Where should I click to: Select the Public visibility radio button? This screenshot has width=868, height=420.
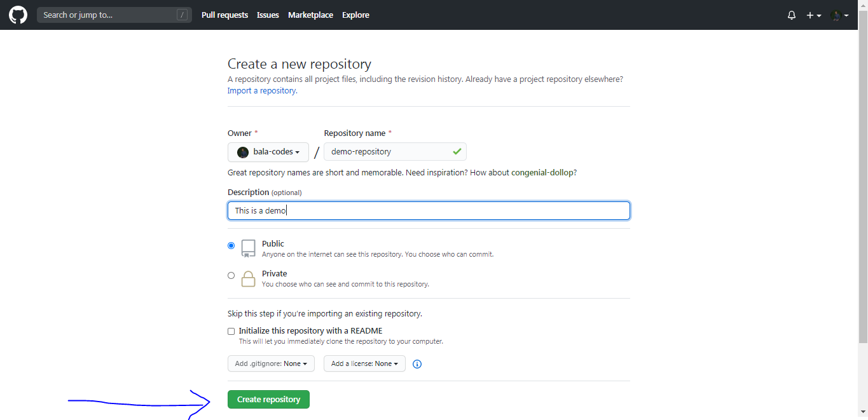[231, 245]
